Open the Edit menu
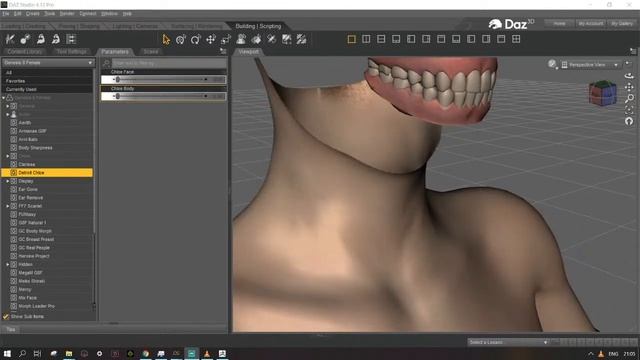Viewport: 640px width, 360px height. tap(18, 13)
